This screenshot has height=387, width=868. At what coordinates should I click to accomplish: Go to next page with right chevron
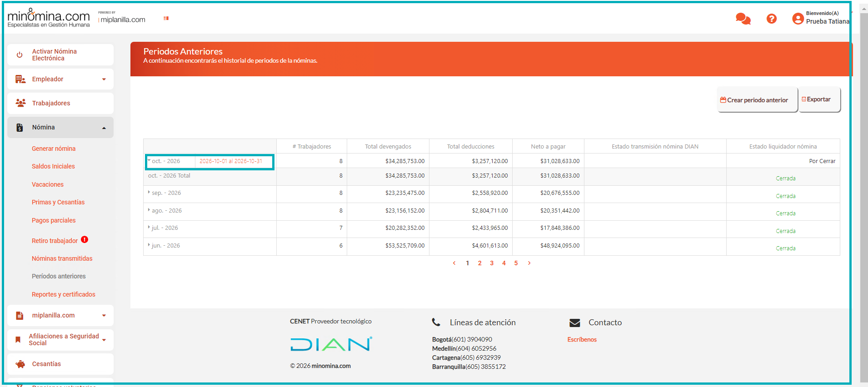(529, 263)
